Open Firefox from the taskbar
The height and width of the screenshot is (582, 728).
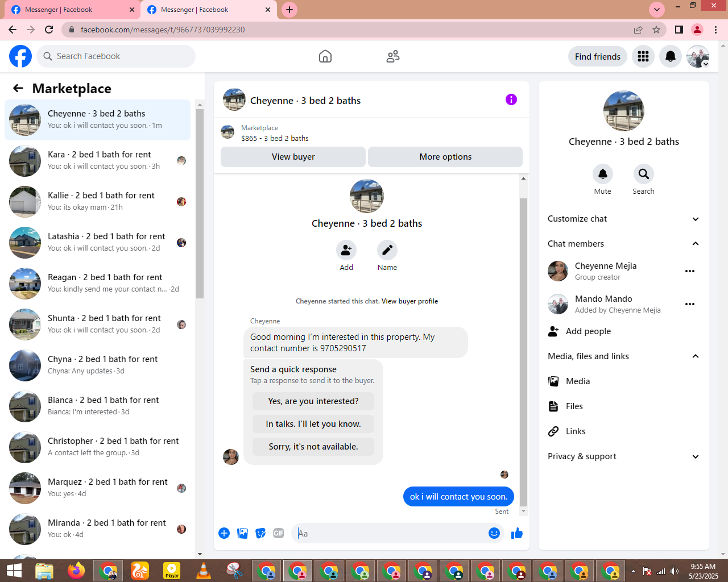[x=76, y=571]
